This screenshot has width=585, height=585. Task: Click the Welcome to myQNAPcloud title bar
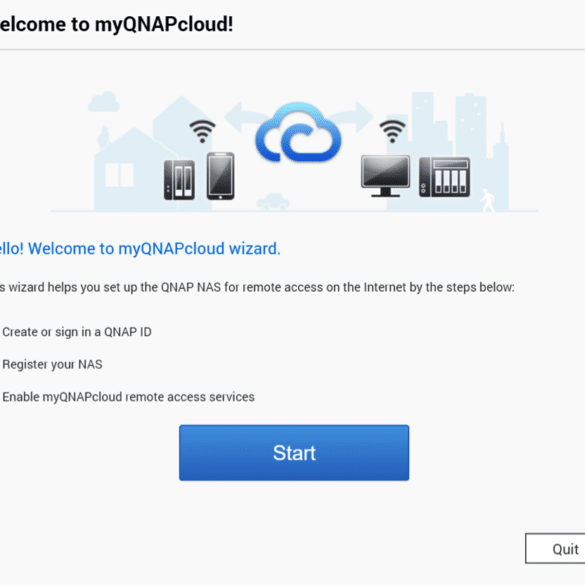(116, 25)
